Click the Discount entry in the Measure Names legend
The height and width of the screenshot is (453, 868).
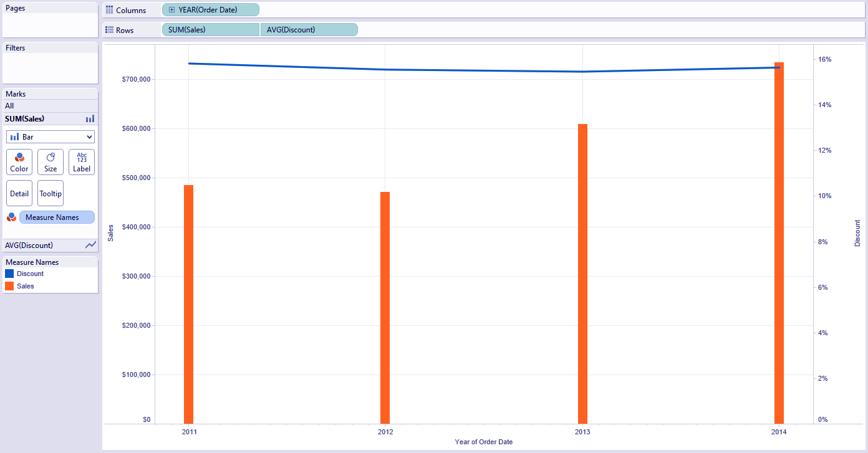(28, 273)
